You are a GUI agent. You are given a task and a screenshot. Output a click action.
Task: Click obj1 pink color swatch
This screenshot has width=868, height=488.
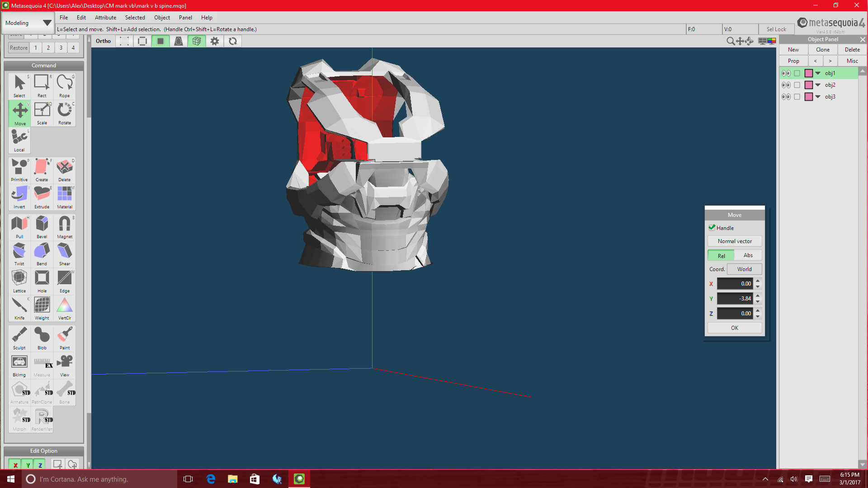809,73
